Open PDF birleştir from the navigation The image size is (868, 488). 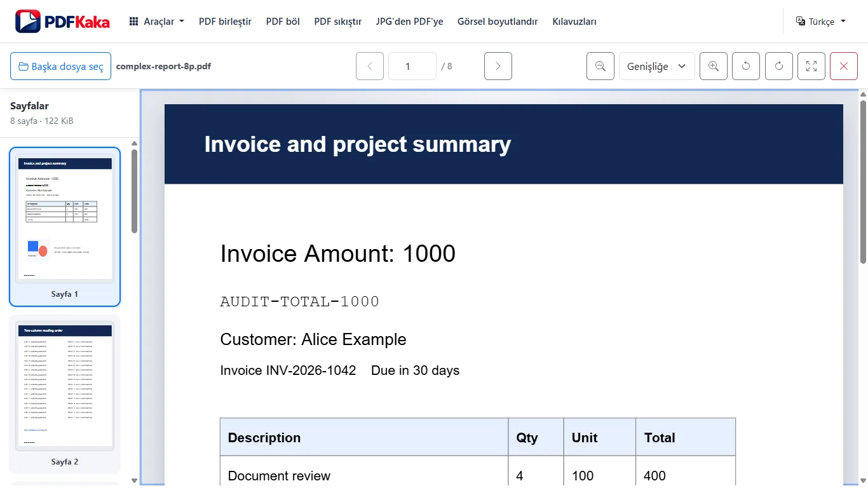coord(226,22)
